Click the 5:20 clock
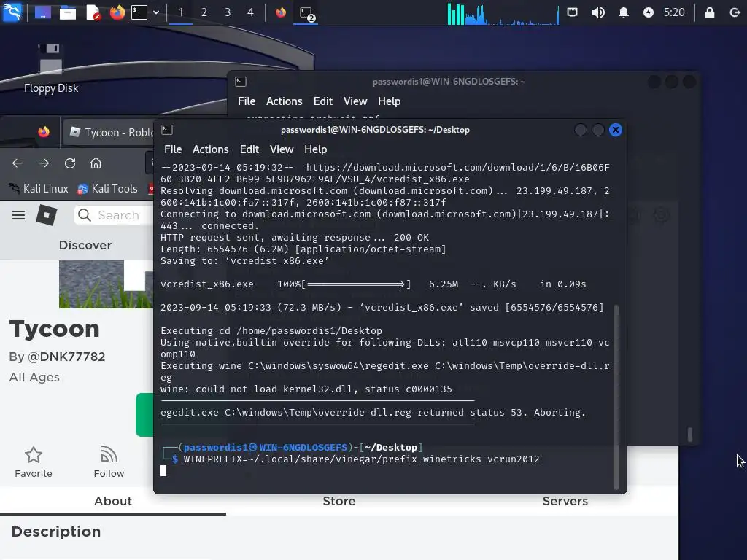The image size is (747, 560). (x=674, y=12)
